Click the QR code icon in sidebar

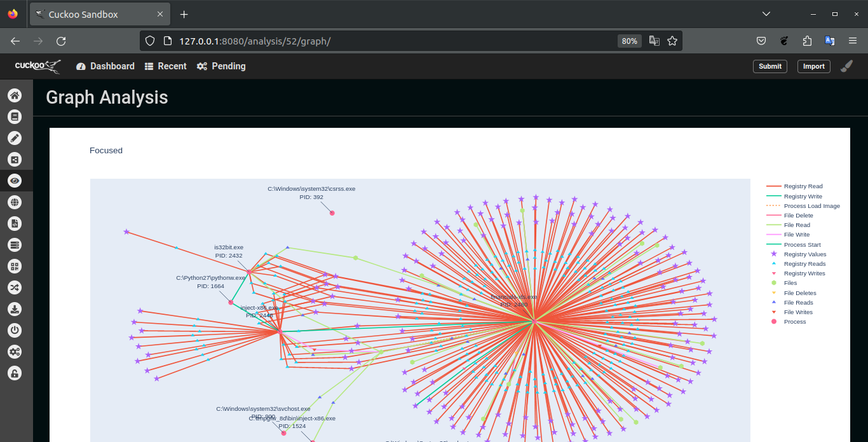coord(15,266)
